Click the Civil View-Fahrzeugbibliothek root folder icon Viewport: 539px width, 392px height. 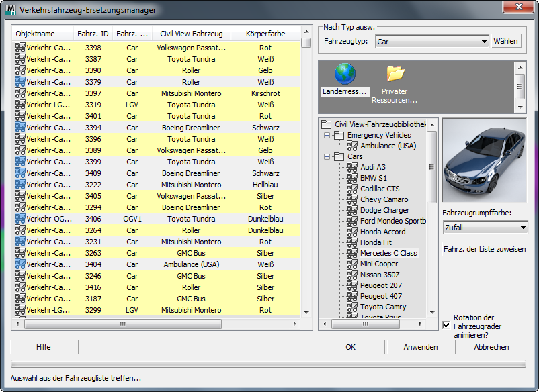tap(326, 124)
